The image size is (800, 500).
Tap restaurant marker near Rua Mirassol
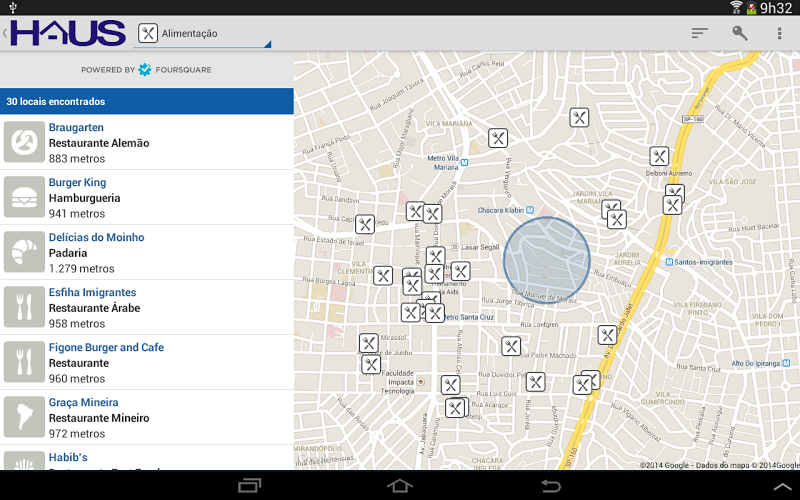point(368,343)
